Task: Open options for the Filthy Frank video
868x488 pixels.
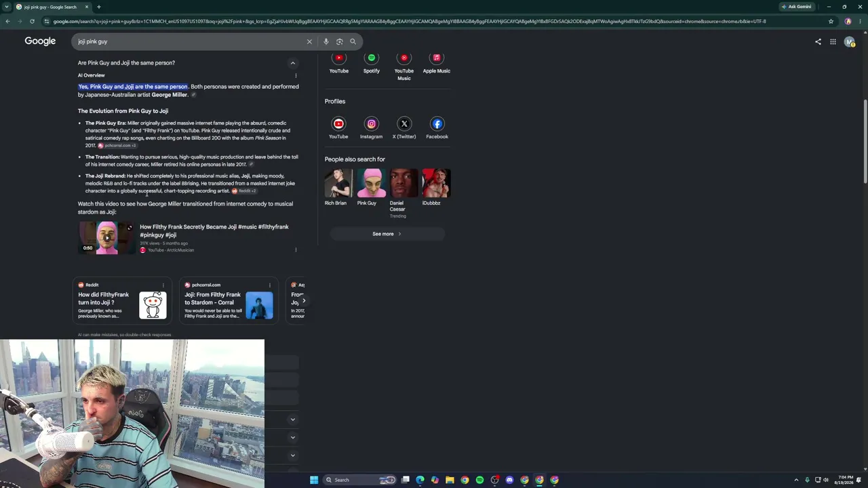Action: click(296, 249)
